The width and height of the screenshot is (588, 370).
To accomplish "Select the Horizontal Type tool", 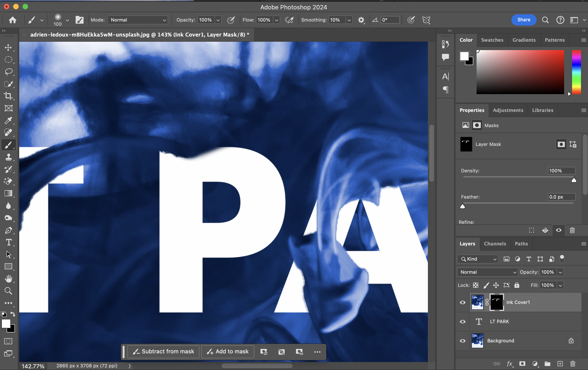I will click(9, 242).
